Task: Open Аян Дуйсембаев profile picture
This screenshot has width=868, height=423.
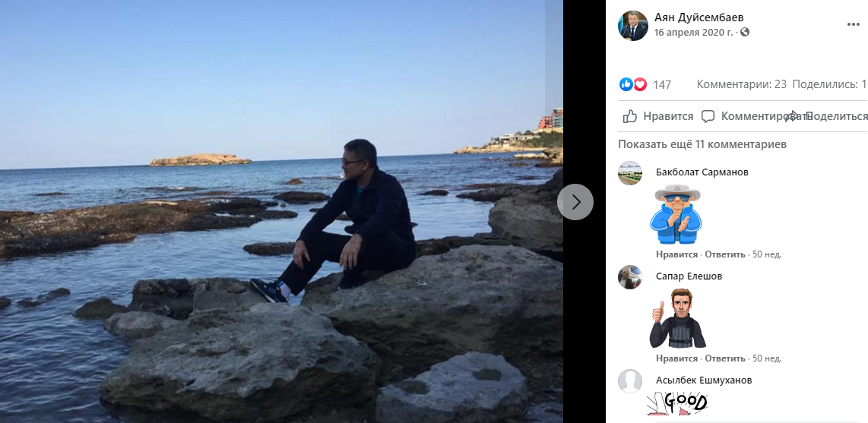Action: [633, 25]
